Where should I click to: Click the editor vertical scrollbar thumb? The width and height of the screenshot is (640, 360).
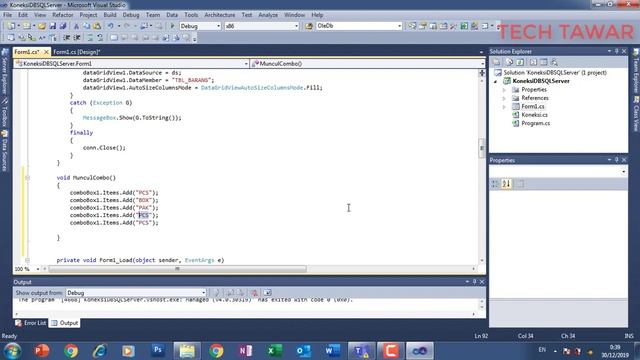tap(482, 147)
